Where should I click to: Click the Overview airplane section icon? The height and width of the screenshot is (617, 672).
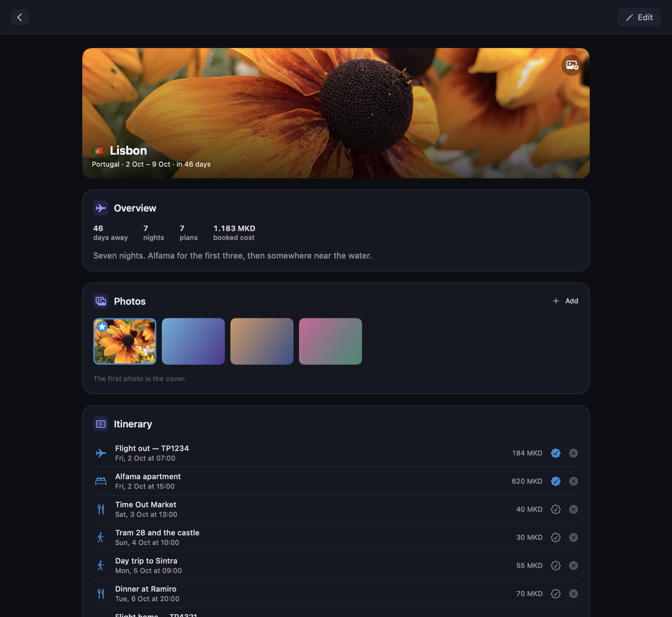point(101,208)
